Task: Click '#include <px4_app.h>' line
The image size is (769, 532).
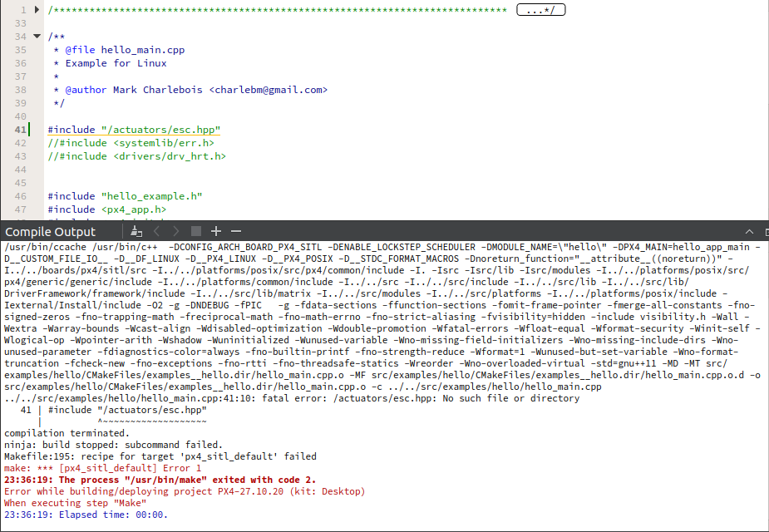Action: pyautogui.click(x=107, y=209)
